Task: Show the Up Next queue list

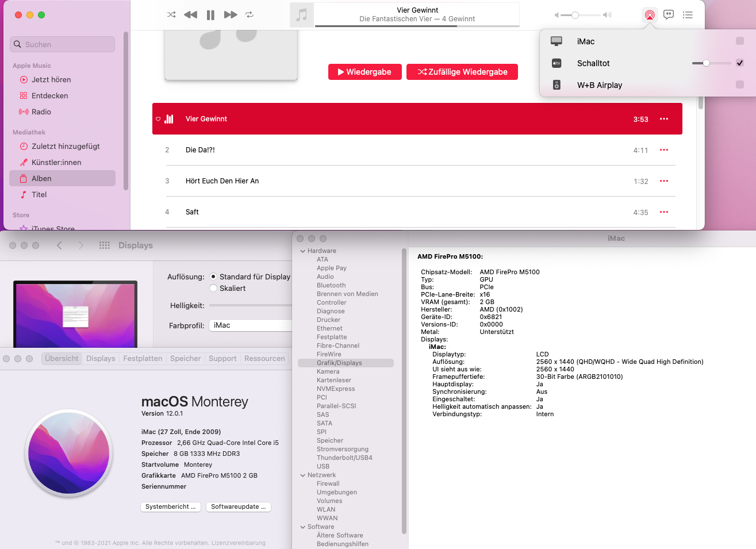Action: click(688, 15)
